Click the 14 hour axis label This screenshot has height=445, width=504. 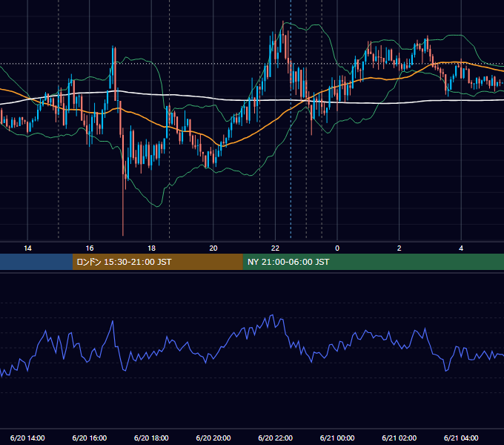[x=27, y=248]
